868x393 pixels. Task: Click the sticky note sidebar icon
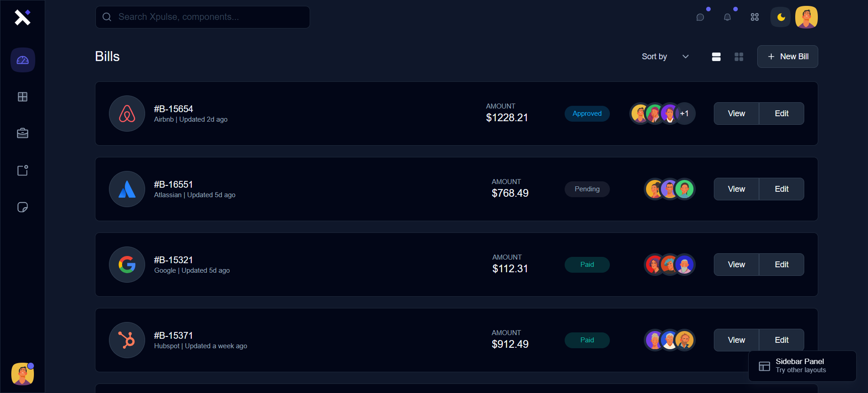tap(23, 207)
